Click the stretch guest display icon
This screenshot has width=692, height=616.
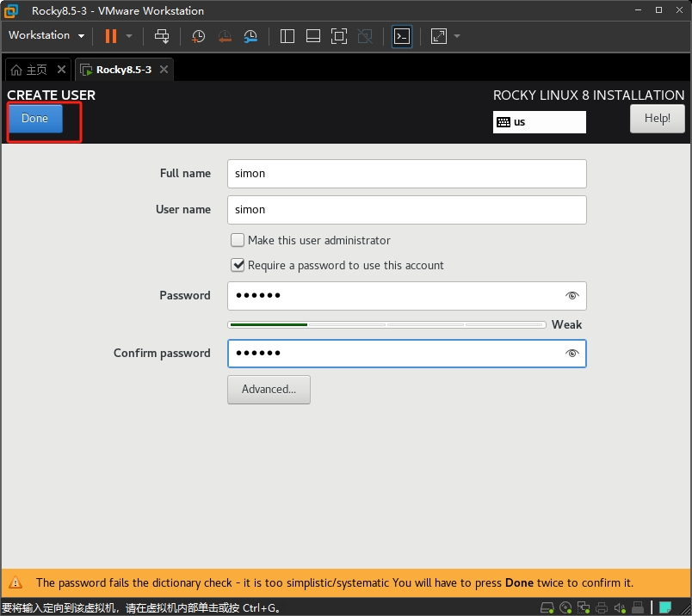click(439, 36)
